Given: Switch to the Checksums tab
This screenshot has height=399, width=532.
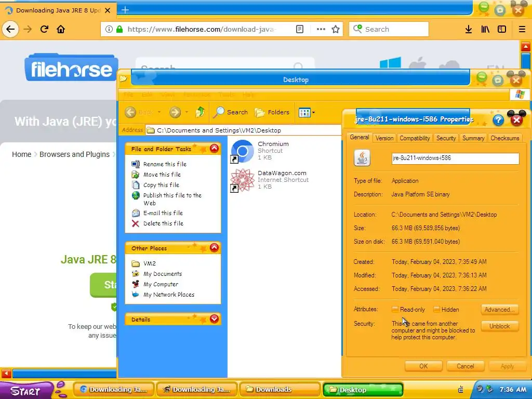Looking at the screenshot, I should [505, 138].
